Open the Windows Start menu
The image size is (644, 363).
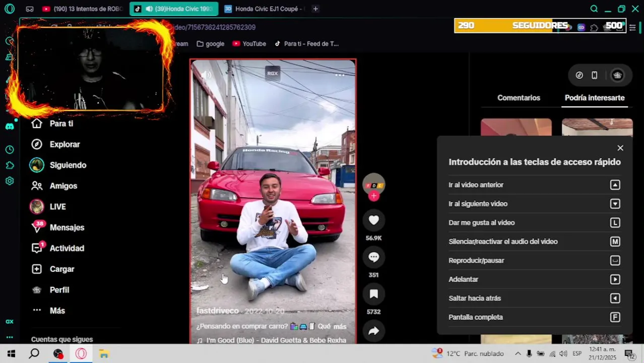point(11,354)
